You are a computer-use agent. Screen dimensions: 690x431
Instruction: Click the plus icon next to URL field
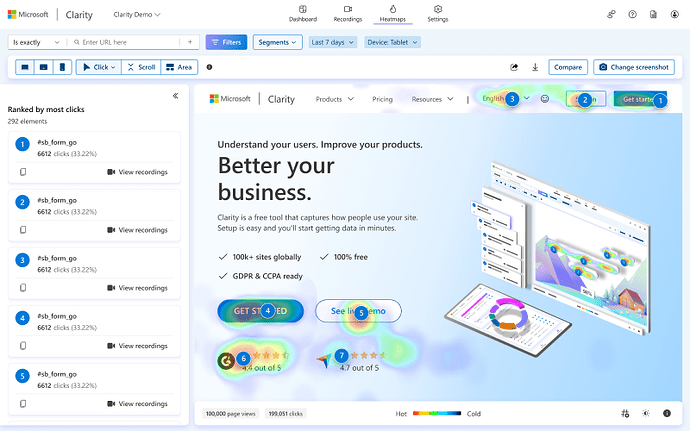click(x=190, y=42)
